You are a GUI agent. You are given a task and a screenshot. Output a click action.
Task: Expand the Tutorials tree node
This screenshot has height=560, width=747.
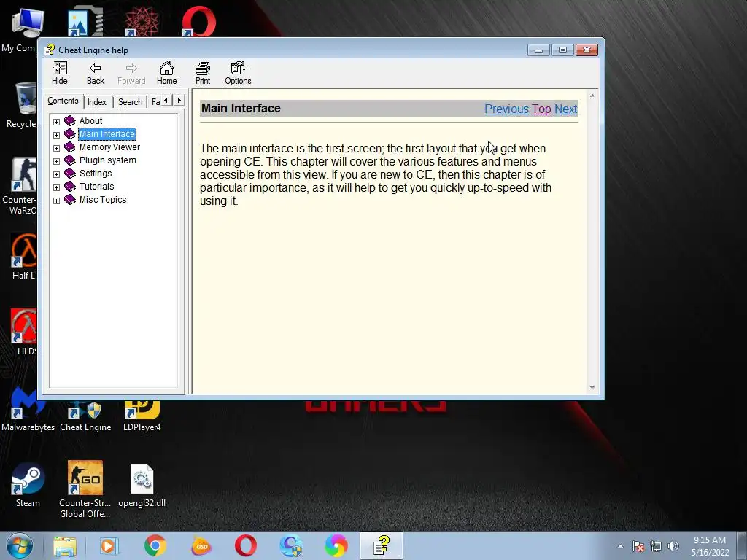(x=56, y=187)
